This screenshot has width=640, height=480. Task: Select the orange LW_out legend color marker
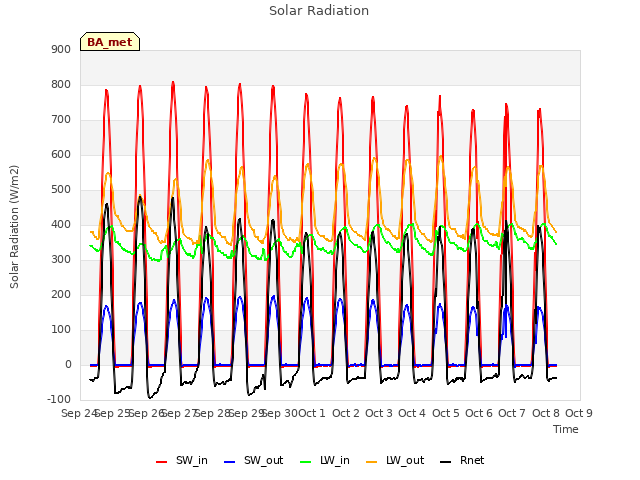[372, 462]
